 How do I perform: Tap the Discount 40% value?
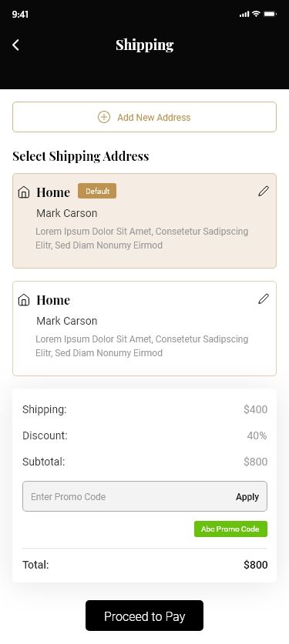(257, 435)
